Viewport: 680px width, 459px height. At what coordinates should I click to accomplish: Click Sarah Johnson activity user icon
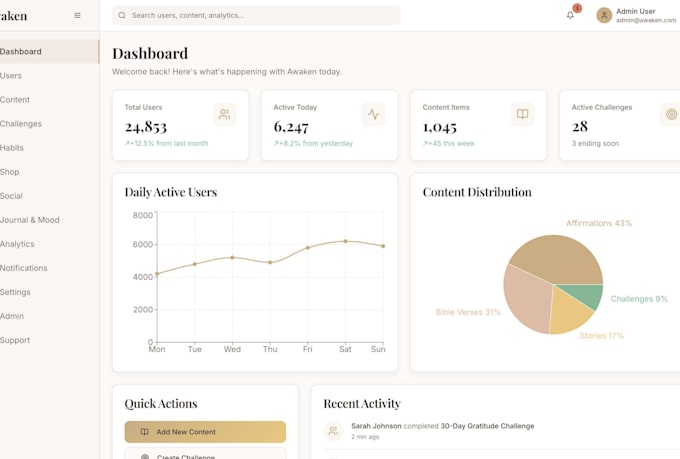click(x=333, y=431)
